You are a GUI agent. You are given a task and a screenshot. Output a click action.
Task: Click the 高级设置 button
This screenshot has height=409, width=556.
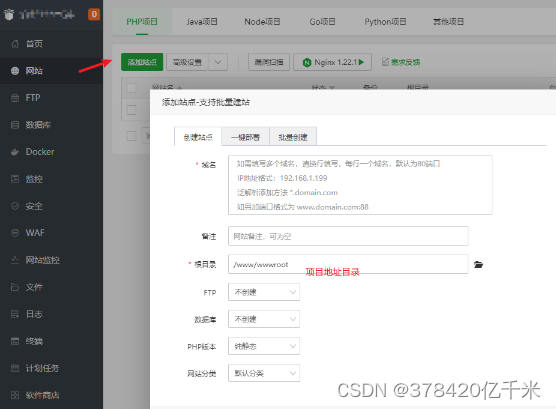pos(187,62)
